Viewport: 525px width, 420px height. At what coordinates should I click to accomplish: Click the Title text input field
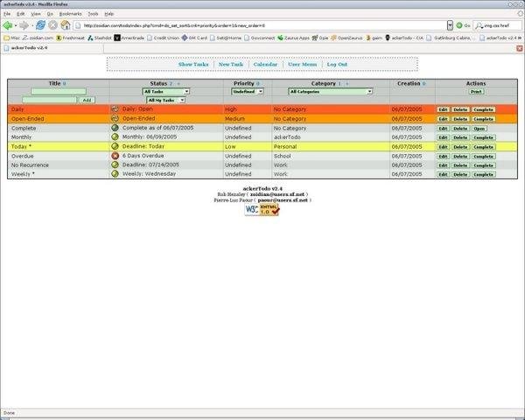point(59,91)
